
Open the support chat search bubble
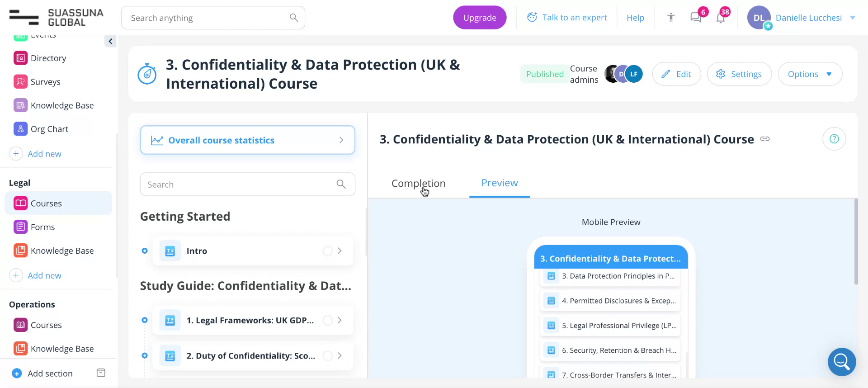(842, 362)
